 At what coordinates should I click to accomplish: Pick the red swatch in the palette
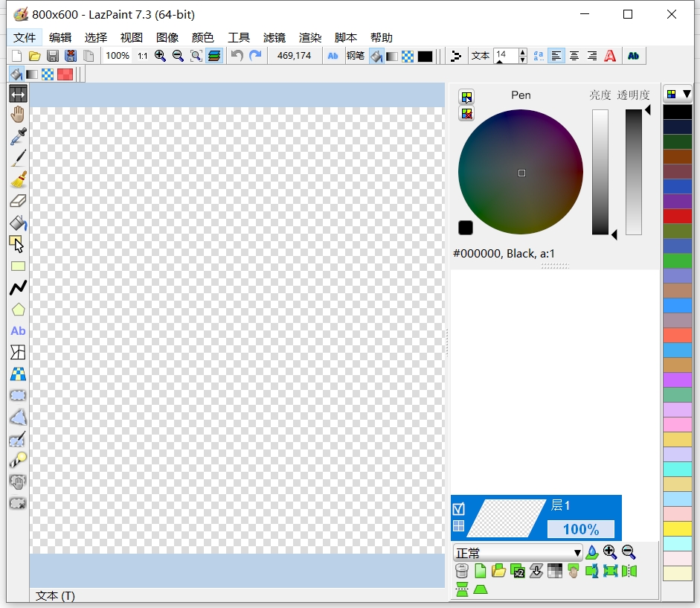pos(678,217)
